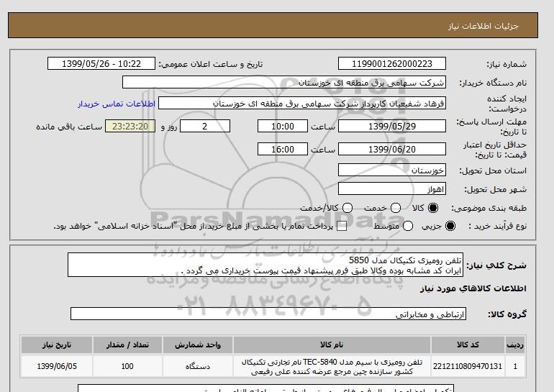
Task: Select the جزیی purchase type radio
Action: 450,226
